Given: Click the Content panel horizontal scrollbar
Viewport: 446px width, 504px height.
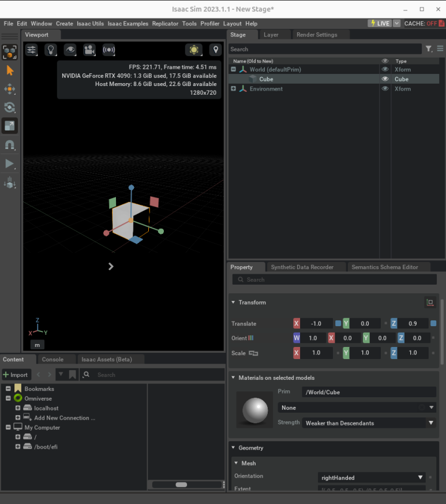Looking at the screenshot, I should (x=181, y=484).
